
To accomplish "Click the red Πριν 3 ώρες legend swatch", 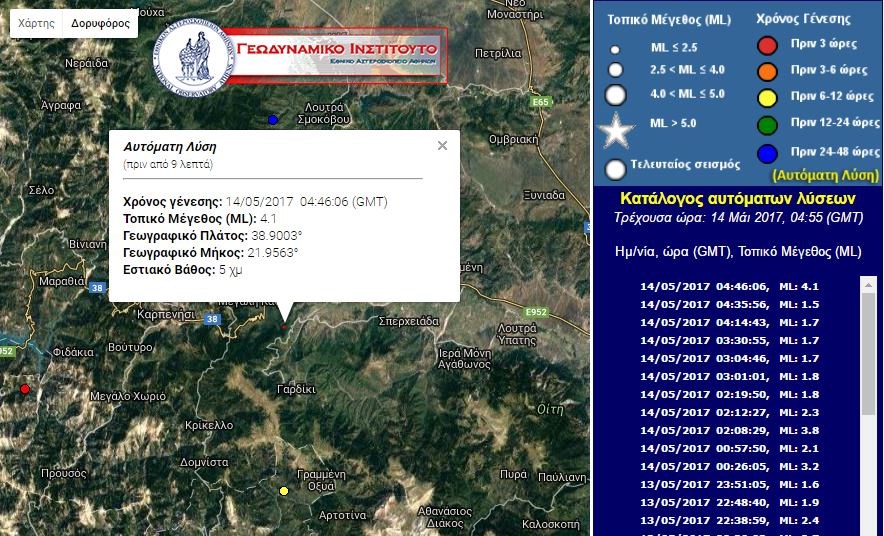I will [767, 45].
